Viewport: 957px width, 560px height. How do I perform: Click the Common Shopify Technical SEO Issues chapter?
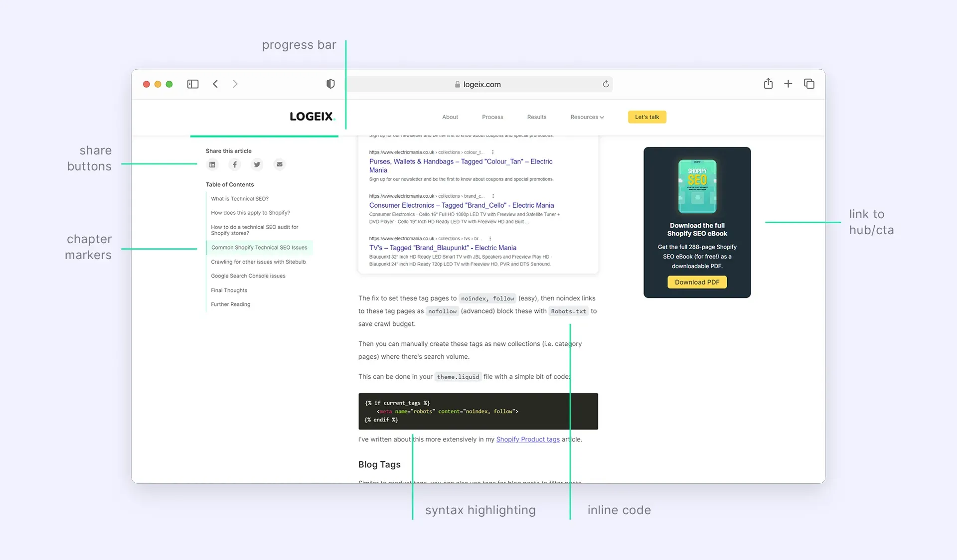[x=259, y=247]
